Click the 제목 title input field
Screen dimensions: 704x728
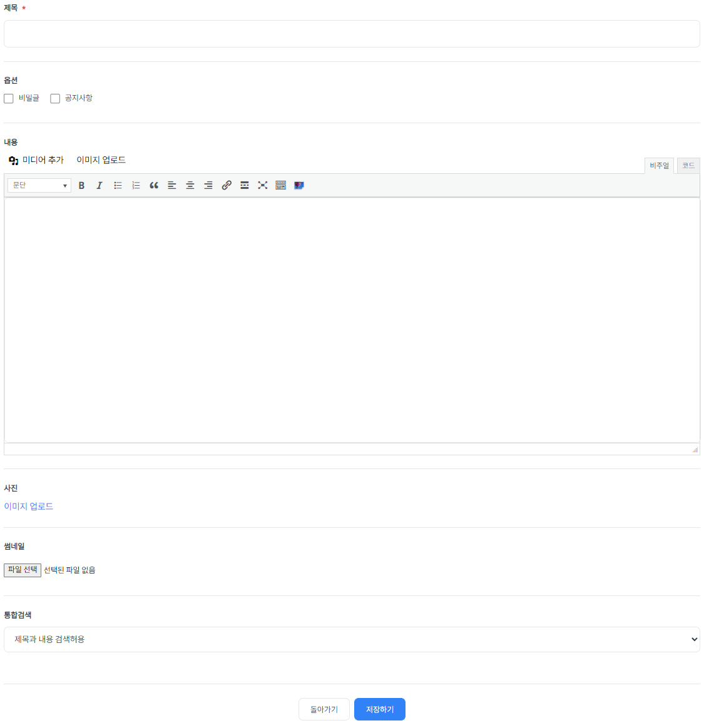point(352,34)
